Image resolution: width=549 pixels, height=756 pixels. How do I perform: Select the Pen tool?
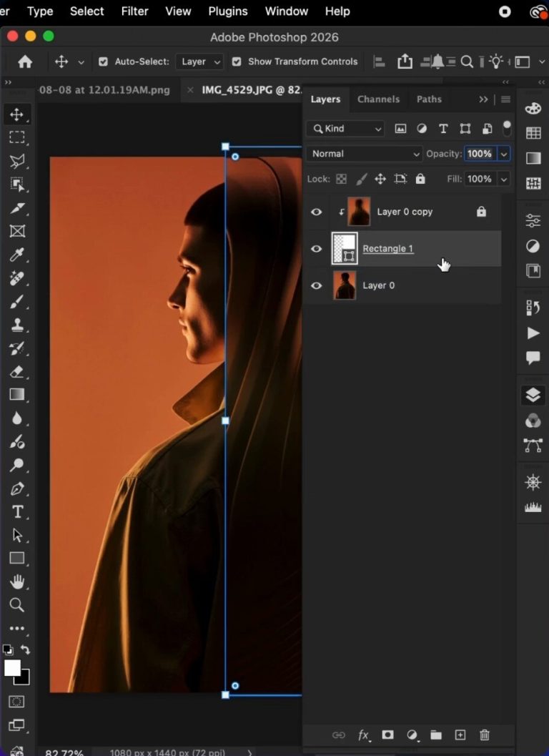pos(17,489)
